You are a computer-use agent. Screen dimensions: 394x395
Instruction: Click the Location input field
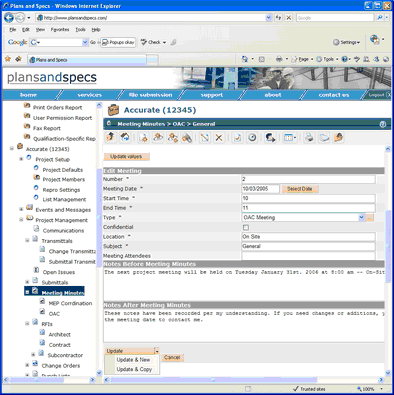coord(308,237)
